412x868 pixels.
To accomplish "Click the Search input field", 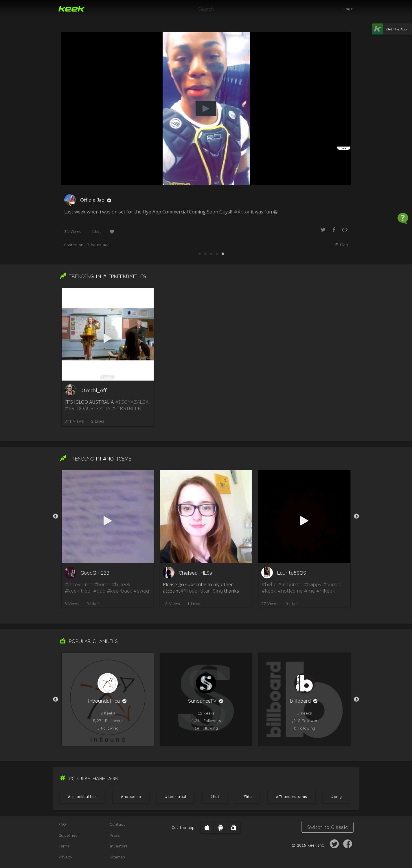I will click(x=206, y=9).
